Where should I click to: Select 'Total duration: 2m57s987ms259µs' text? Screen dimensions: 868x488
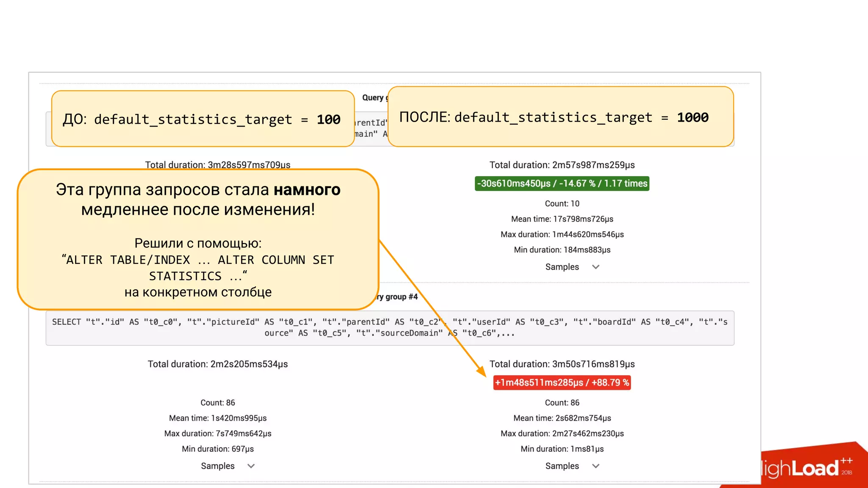(562, 165)
